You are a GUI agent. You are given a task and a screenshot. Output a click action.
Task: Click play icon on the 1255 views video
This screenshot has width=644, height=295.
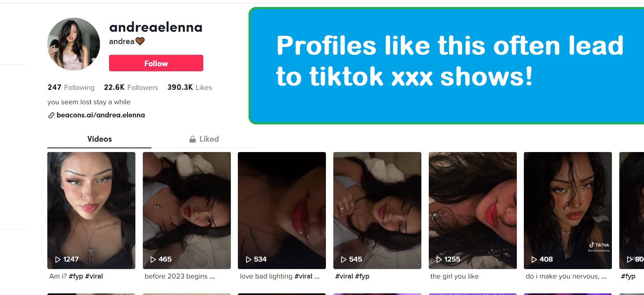tap(439, 260)
